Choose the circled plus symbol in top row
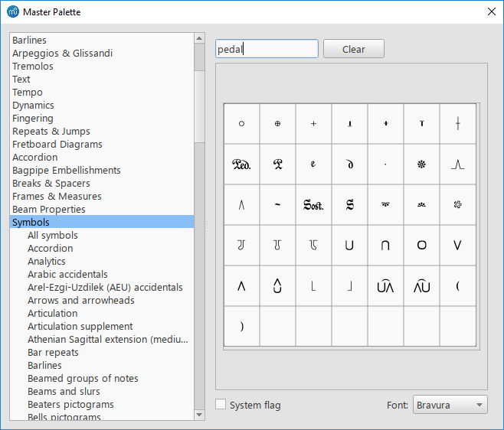The image size is (504, 430). click(x=277, y=123)
